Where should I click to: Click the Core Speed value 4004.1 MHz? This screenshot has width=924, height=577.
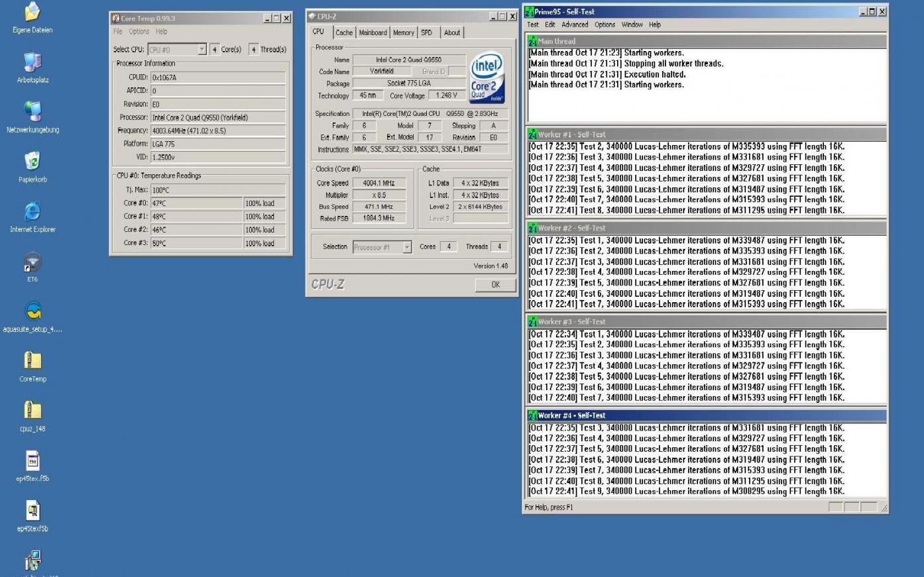pos(379,184)
